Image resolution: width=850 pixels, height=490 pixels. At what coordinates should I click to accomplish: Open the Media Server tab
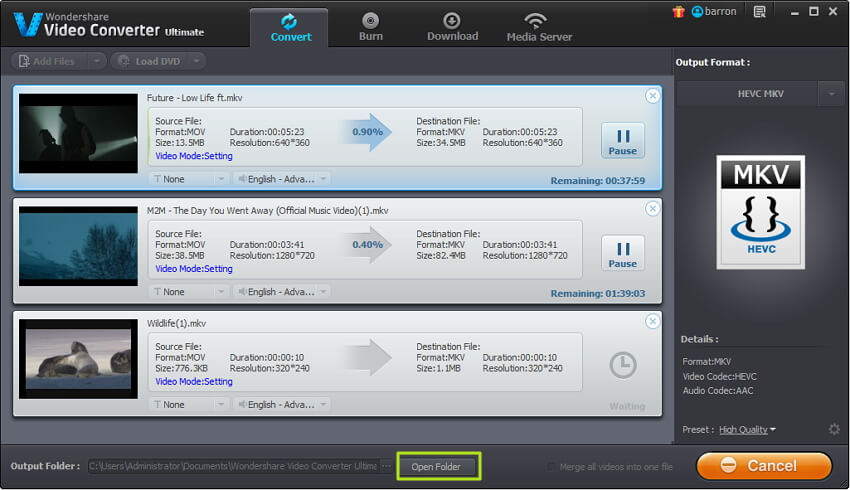pyautogui.click(x=539, y=27)
